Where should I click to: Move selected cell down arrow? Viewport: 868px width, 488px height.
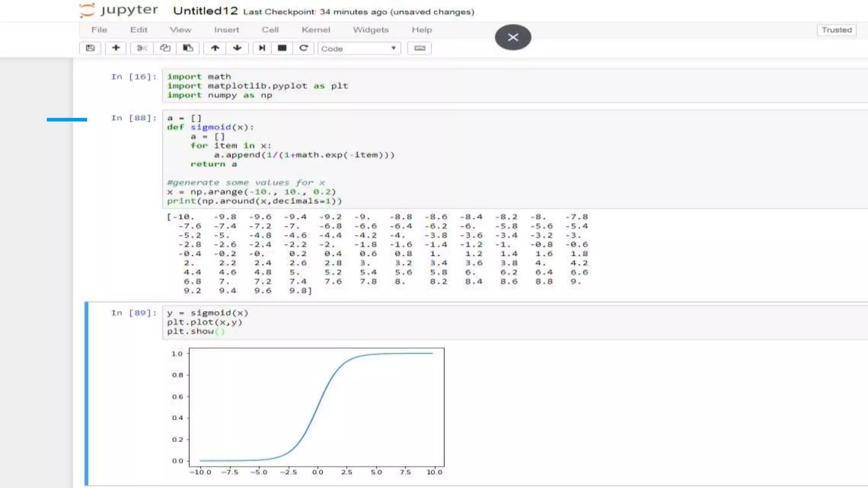pos(237,48)
